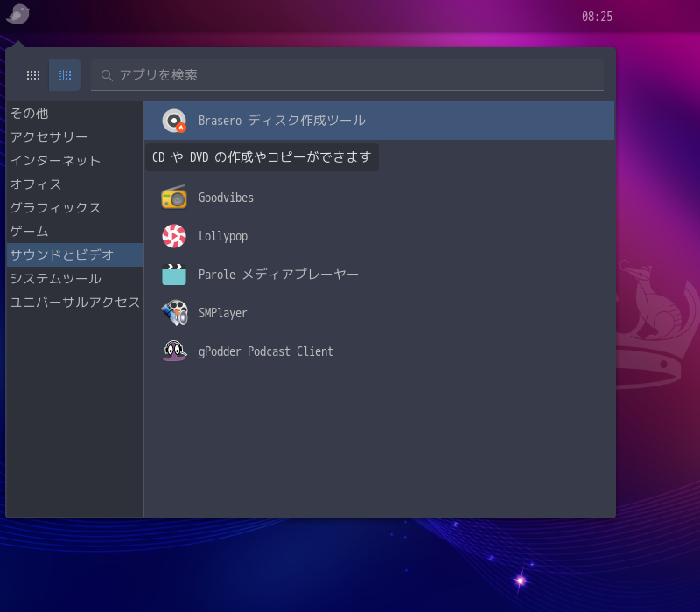
Task: Select the アクセサリー category
Action: click(75, 137)
